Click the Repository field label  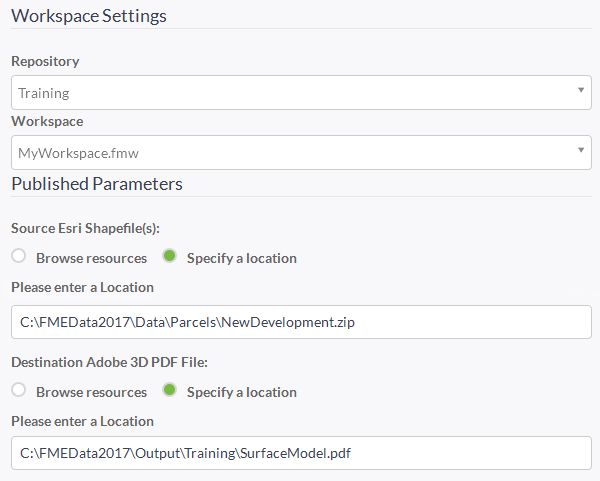point(45,61)
